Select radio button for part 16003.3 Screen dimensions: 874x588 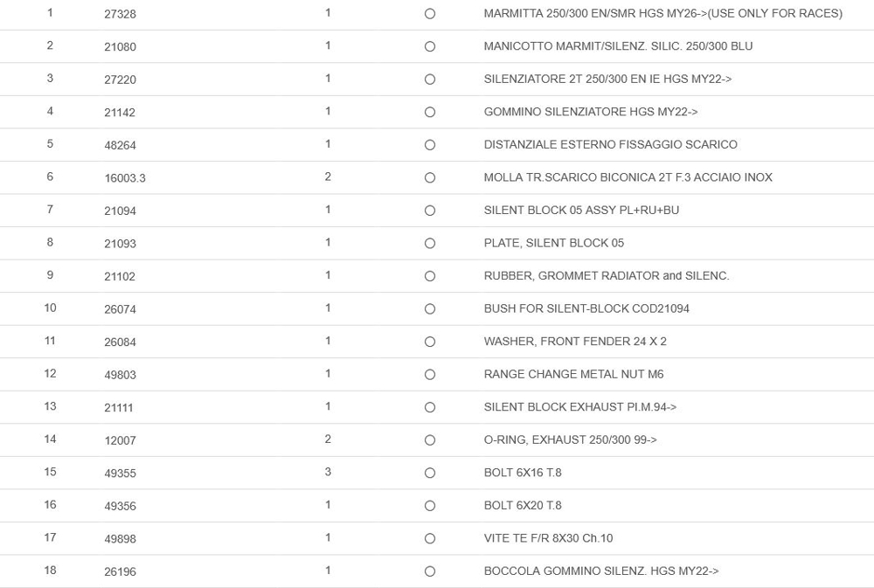click(x=429, y=178)
